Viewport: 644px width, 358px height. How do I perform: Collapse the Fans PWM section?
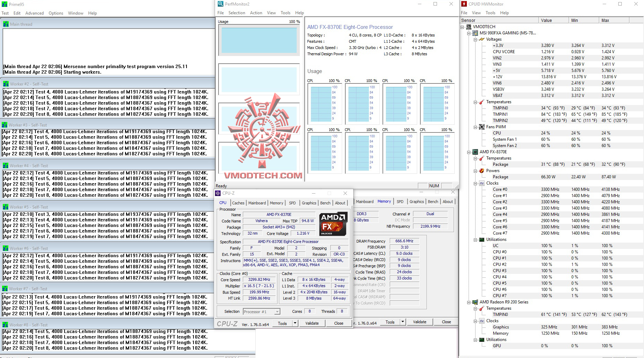click(475, 127)
